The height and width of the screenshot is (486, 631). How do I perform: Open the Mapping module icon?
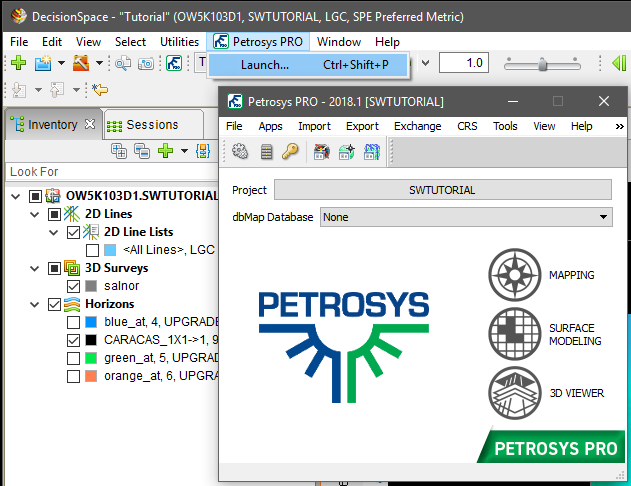[513, 274]
